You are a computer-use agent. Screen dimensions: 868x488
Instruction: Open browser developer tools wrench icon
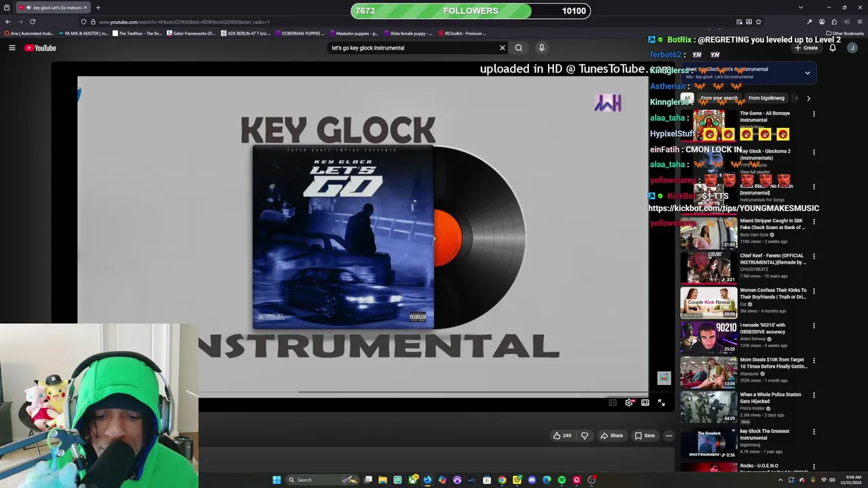point(810,22)
